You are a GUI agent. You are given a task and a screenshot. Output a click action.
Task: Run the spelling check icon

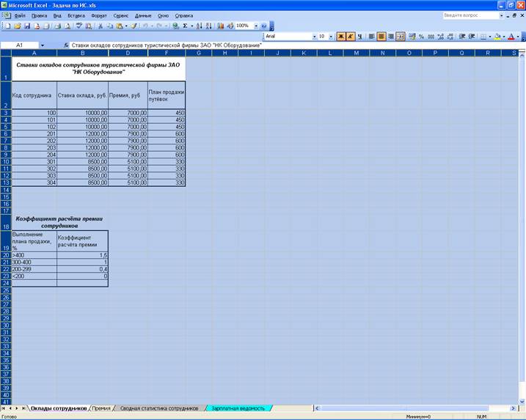coord(79,26)
